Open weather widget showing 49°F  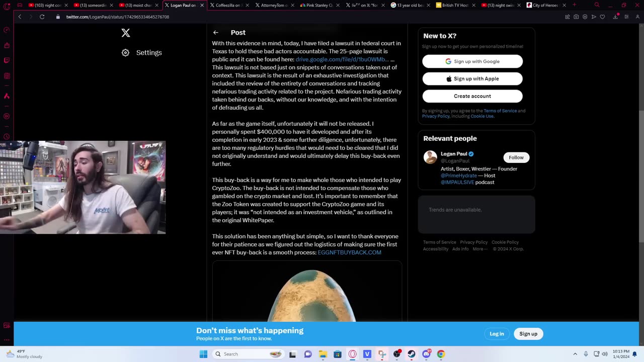coord(24,354)
